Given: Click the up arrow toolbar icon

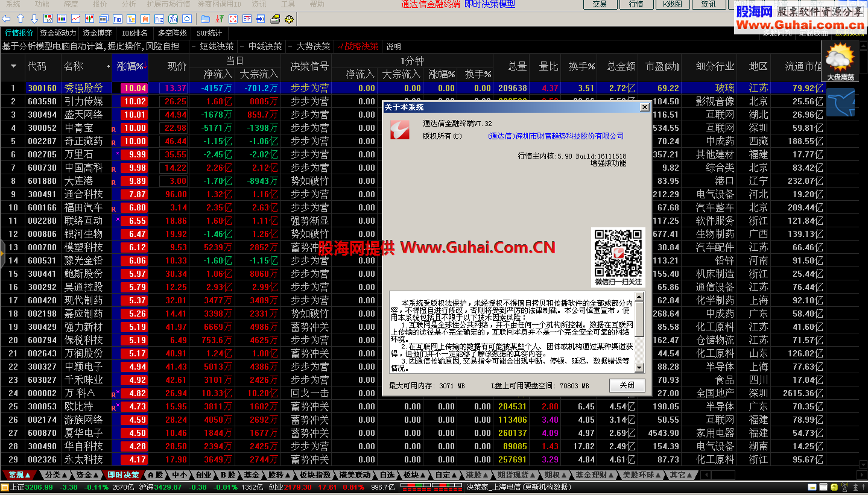Looking at the screenshot, I should pos(21,19).
